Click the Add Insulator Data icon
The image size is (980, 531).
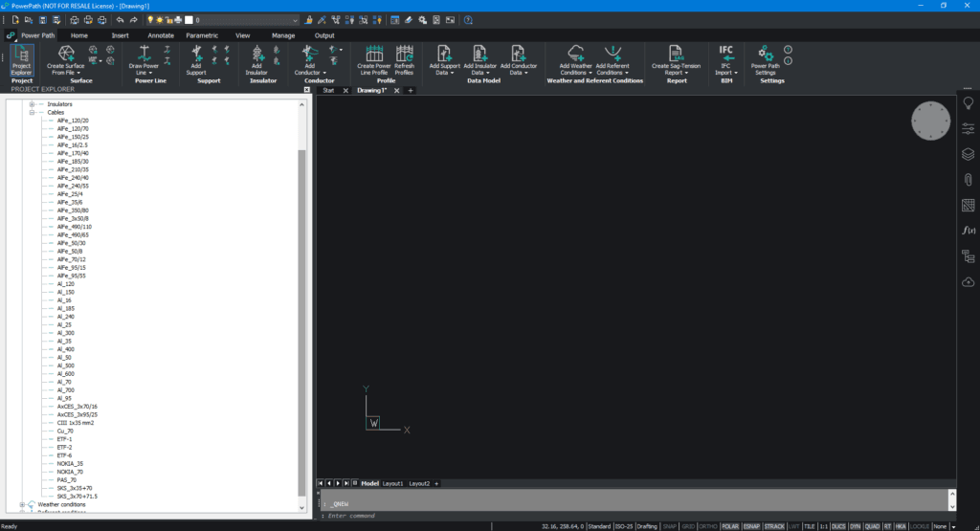click(480, 54)
